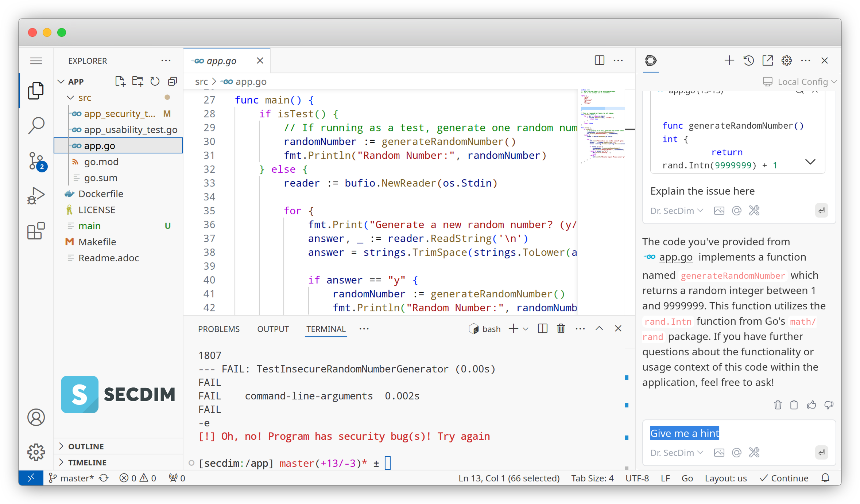The image size is (860, 504).
Task: Expand the OUTLINE section
Action: tap(86, 446)
